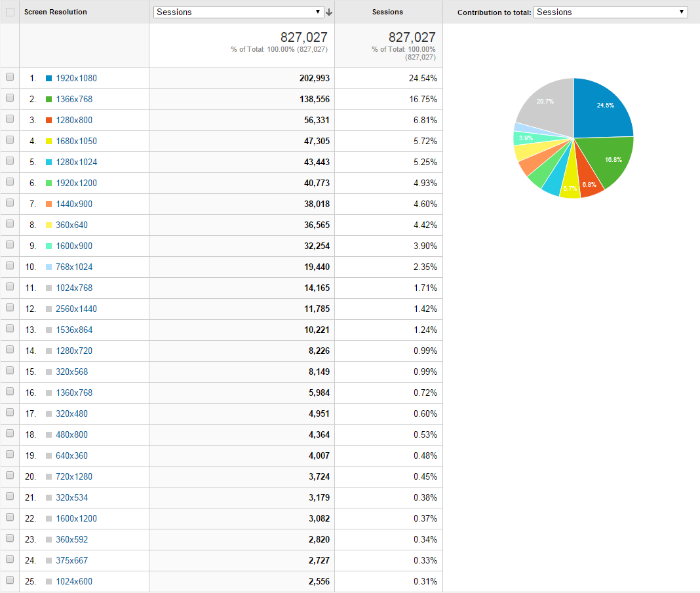Open the 720x1280 resolution link
700x593 pixels.
click(74, 477)
